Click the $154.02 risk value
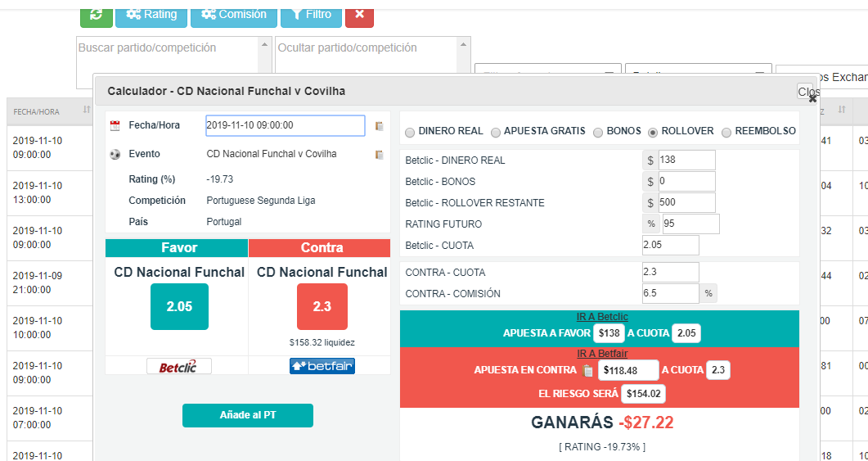 (x=643, y=394)
